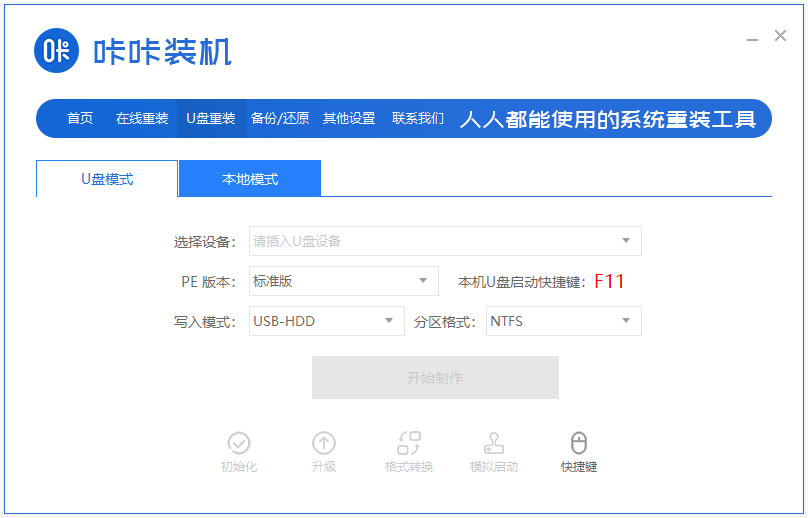Click the 开始制作 button
The image size is (808, 518).
(x=435, y=377)
